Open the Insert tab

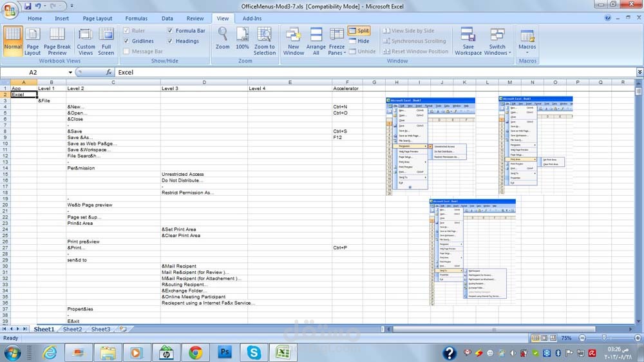[x=62, y=19]
